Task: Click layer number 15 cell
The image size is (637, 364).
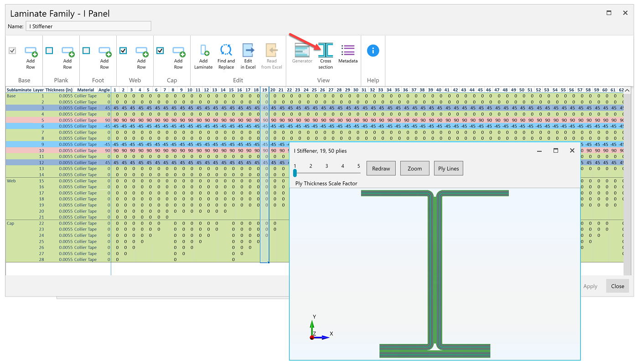Action: (x=41, y=181)
